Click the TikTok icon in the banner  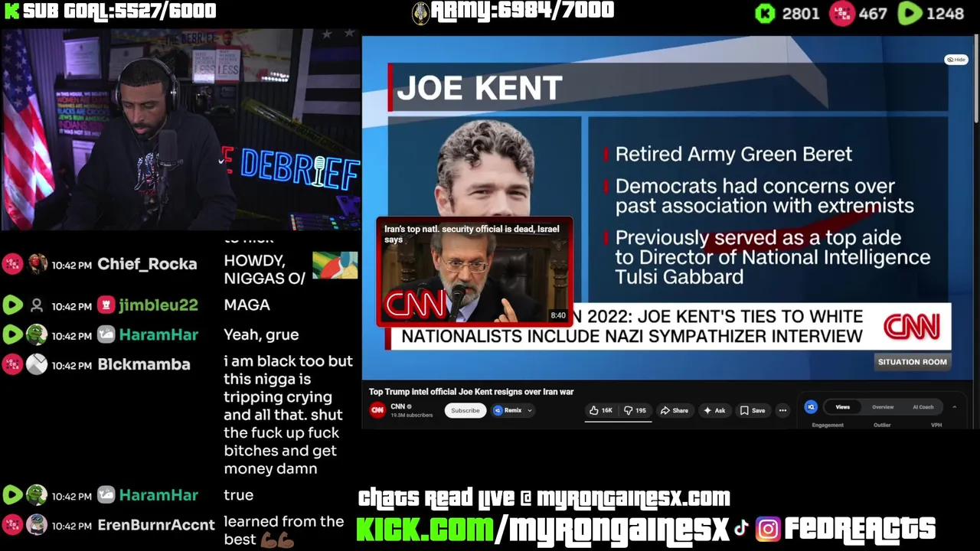click(741, 528)
